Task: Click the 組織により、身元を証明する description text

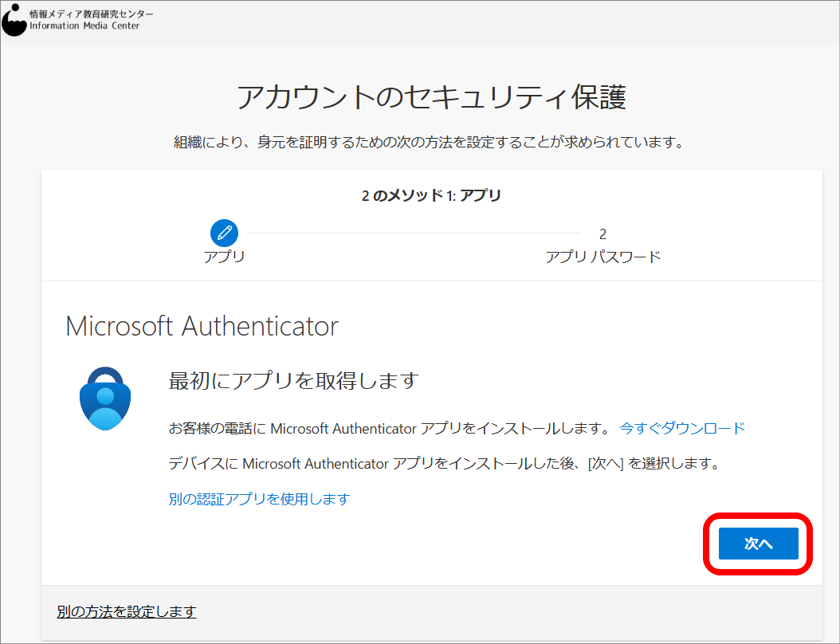Action: [429, 142]
